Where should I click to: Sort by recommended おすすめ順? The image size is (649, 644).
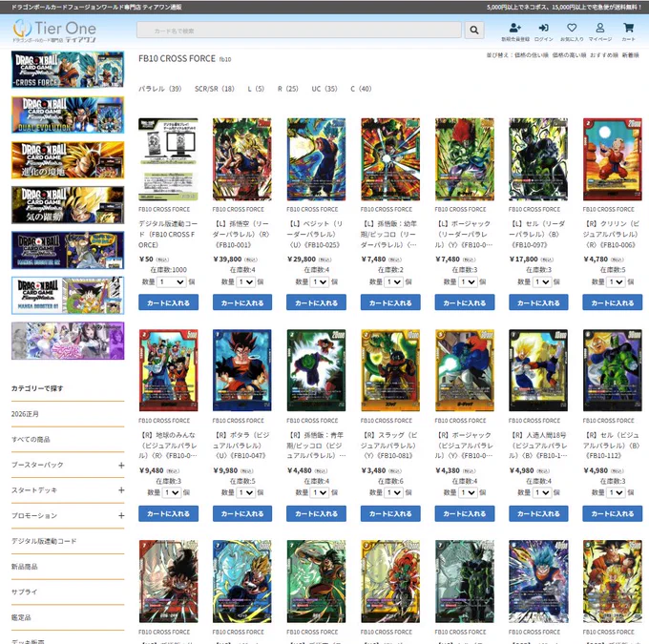(x=604, y=55)
